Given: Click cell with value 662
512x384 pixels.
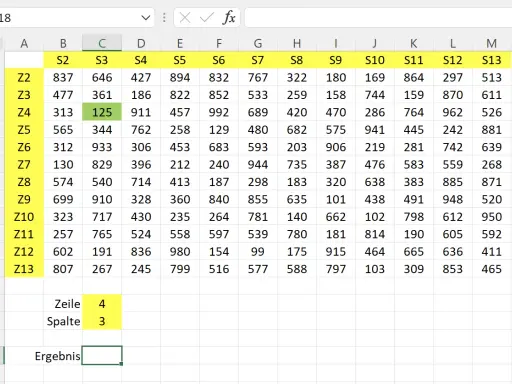Looking at the screenshot, I should [336, 217].
